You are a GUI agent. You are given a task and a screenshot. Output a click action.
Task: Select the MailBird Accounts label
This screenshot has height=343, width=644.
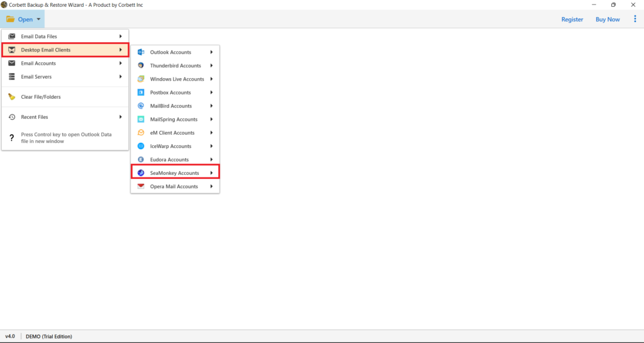coord(171,106)
